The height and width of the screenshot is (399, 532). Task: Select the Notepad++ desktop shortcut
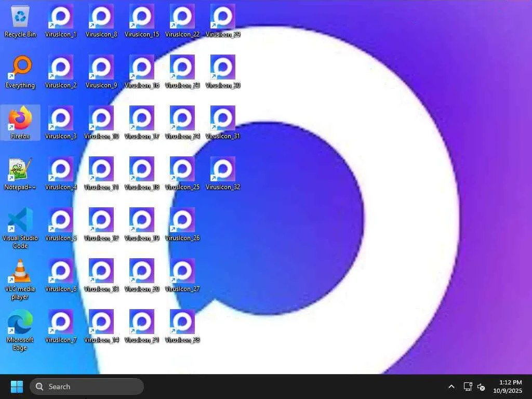[20, 174]
